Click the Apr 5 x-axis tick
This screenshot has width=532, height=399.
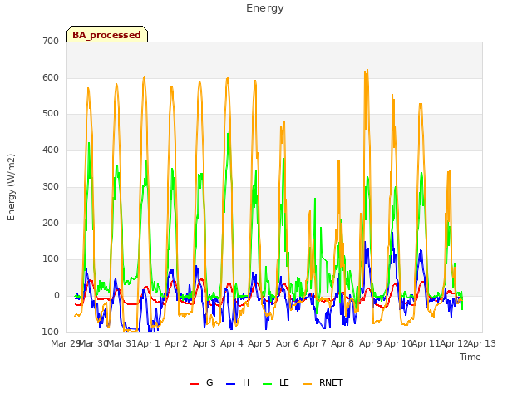click(x=259, y=343)
